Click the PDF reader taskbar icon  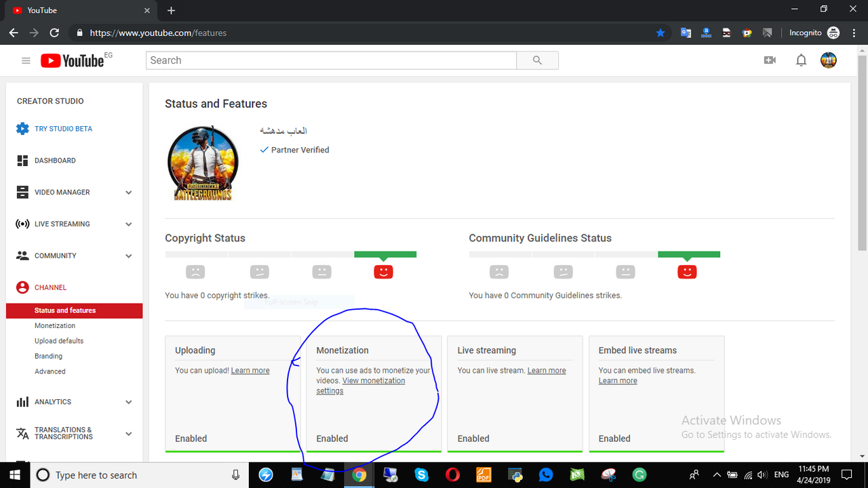[x=484, y=475]
